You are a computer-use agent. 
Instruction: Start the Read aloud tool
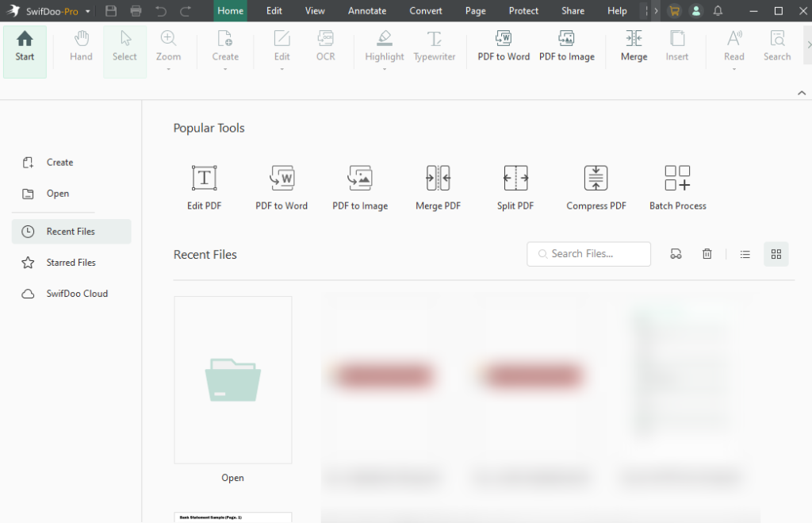733,45
